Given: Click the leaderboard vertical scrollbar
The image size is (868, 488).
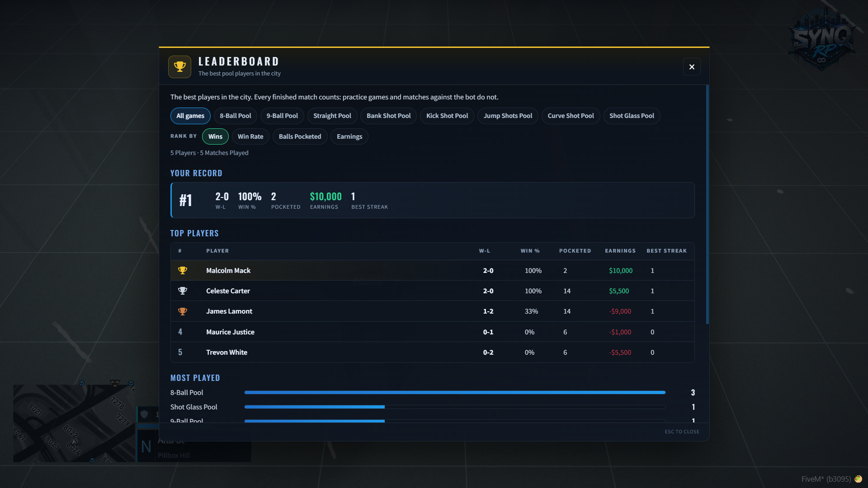Looking at the screenshot, I should tap(707, 204).
